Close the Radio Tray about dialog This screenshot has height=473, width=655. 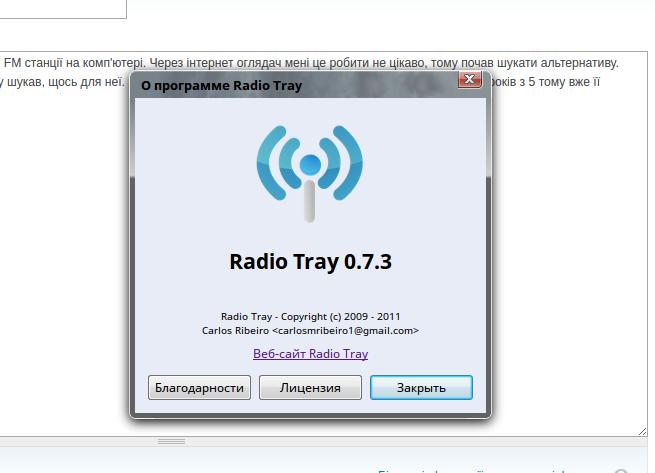(470, 79)
